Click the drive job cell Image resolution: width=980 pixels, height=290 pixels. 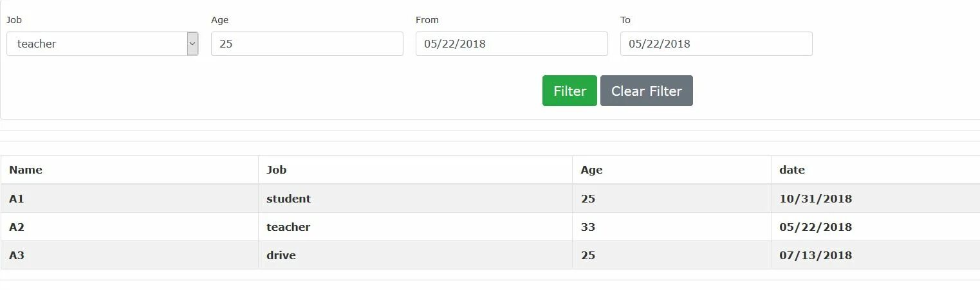[281, 255]
